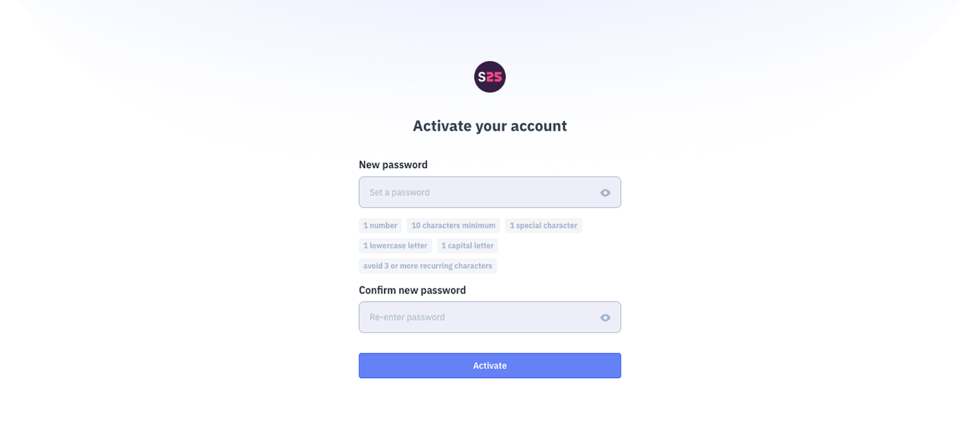980x433 pixels.
Task: Click the eye icon beside 'Set a password'
Action: (605, 192)
